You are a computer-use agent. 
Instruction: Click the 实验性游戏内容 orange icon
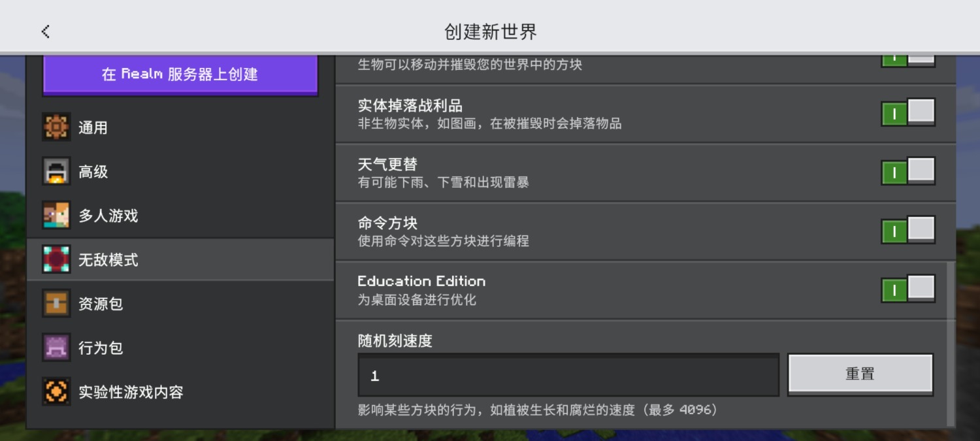[x=56, y=391]
